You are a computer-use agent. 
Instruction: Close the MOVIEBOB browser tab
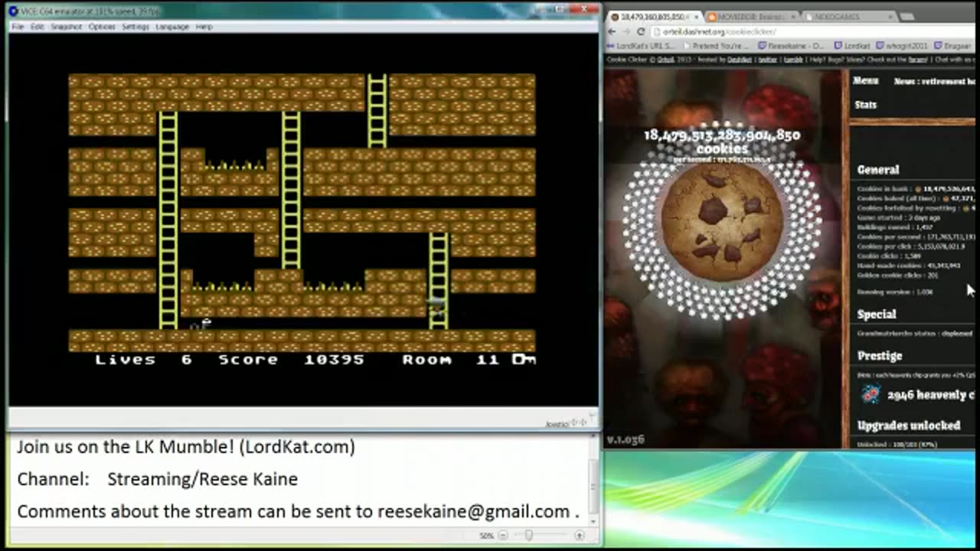(792, 16)
